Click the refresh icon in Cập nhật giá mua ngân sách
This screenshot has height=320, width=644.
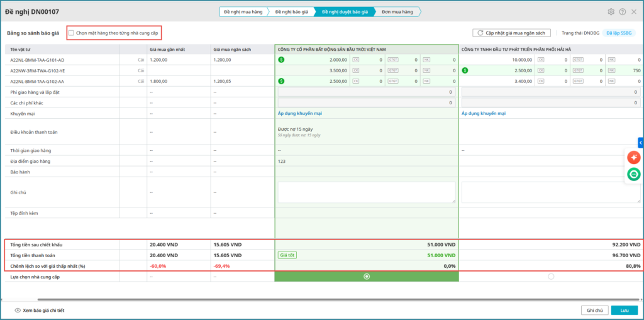pos(480,33)
